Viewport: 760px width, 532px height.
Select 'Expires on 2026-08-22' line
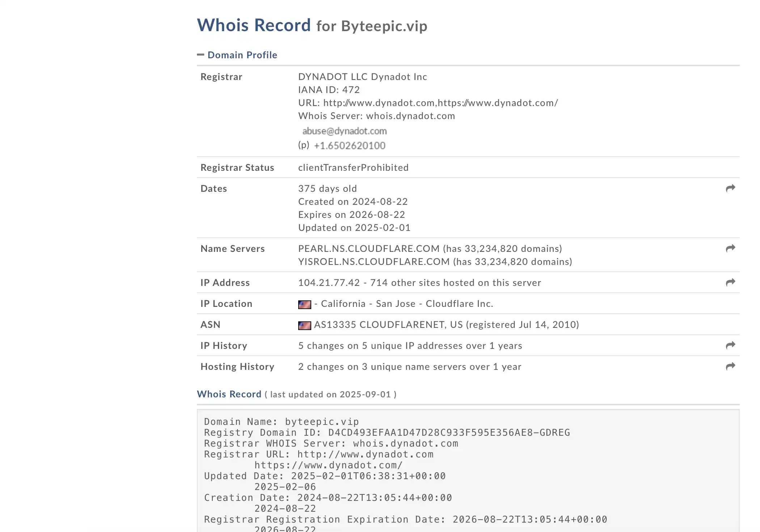(351, 215)
